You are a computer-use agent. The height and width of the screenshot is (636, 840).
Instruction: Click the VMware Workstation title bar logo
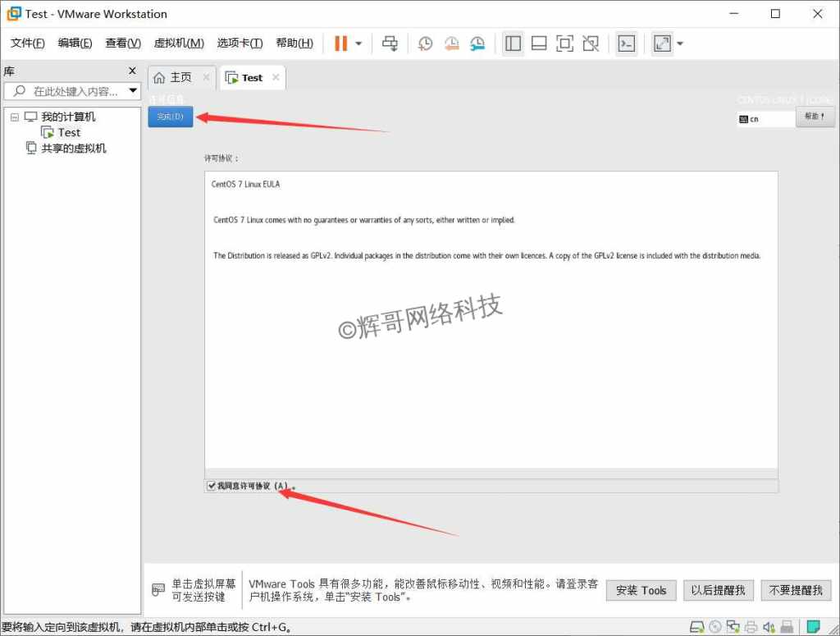point(14,13)
